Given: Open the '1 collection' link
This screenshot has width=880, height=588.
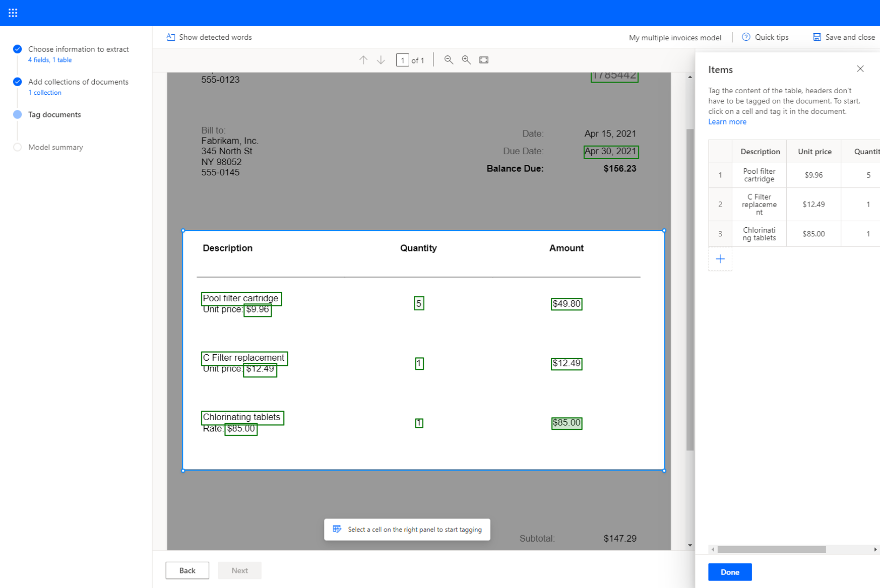Looking at the screenshot, I should (x=45, y=92).
